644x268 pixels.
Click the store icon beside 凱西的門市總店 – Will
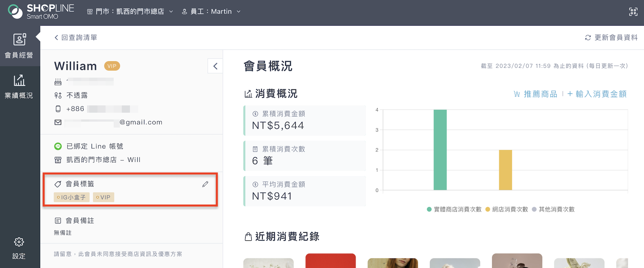coord(58,160)
